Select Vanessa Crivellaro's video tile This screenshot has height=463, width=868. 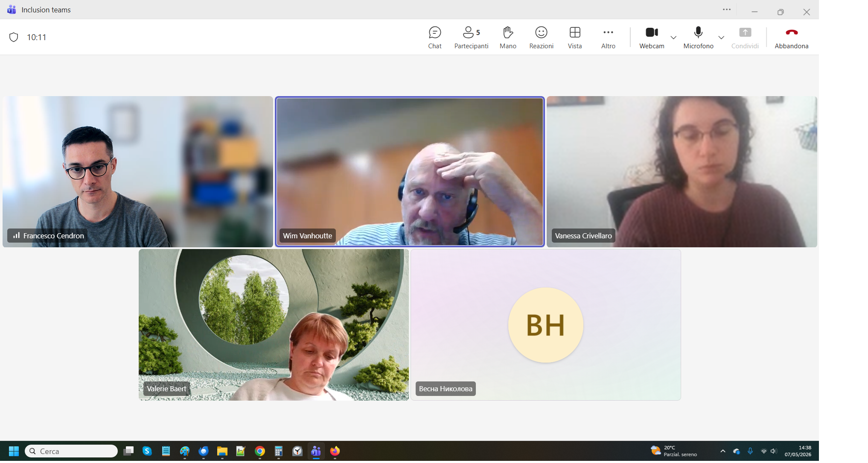pos(682,172)
